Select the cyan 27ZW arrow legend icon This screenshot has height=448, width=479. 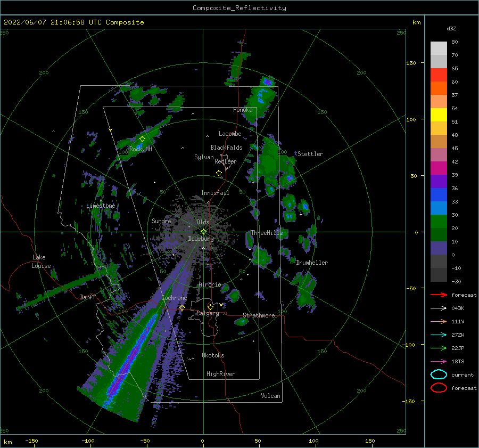439,335
